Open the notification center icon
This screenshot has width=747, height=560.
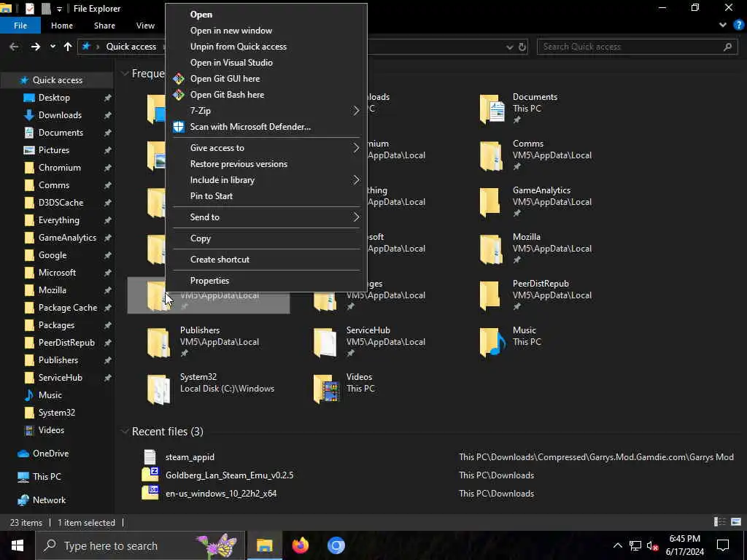pyautogui.click(x=723, y=545)
